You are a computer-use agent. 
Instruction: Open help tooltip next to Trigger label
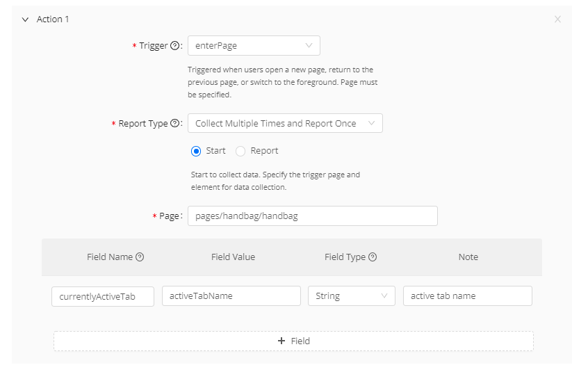[175, 46]
